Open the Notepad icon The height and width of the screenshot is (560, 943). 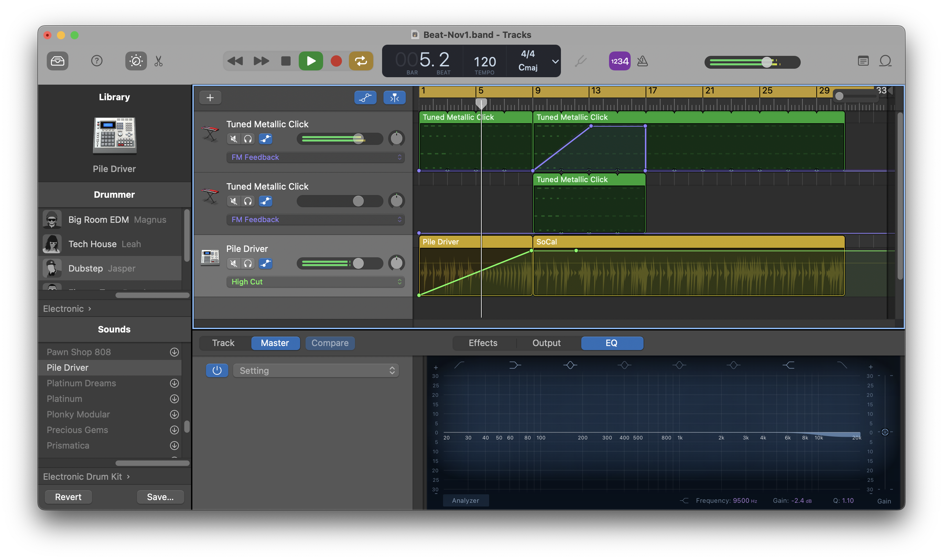click(x=863, y=61)
